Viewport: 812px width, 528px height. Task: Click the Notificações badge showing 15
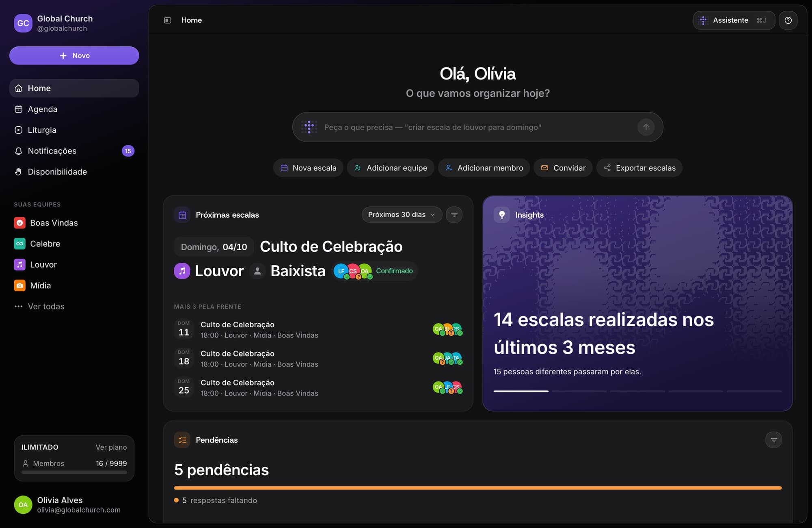pyautogui.click(x=128, y=151)
